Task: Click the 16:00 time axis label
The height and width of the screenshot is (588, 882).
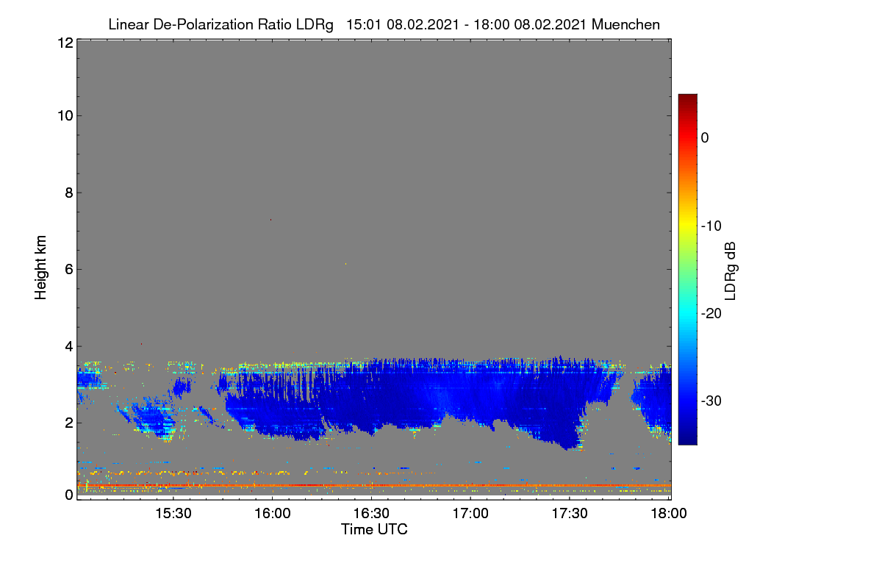Action: pyautogui.click(x=272, y=514)
